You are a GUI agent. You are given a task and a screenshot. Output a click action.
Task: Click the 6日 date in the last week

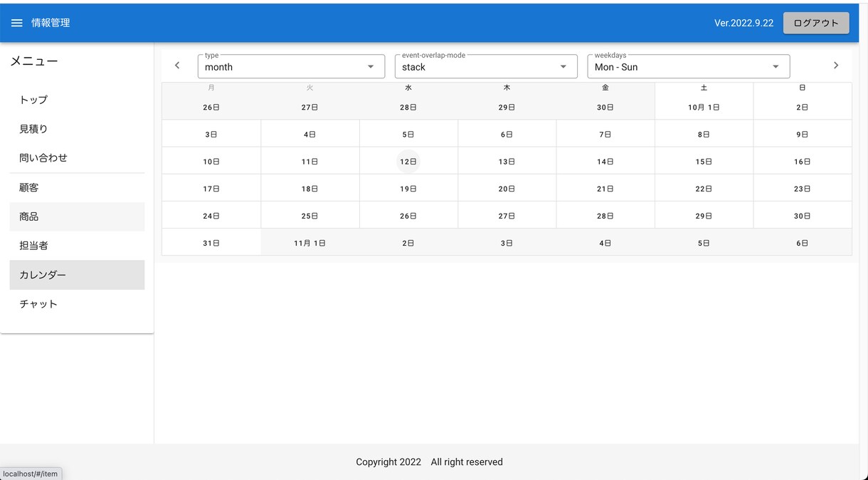(x=803, y=243)
